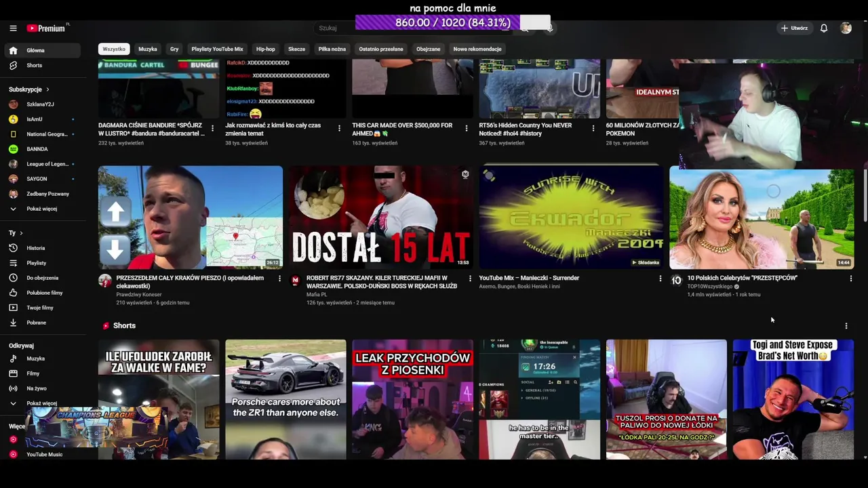Open Do obejrzenia watch later

[43, 278]
